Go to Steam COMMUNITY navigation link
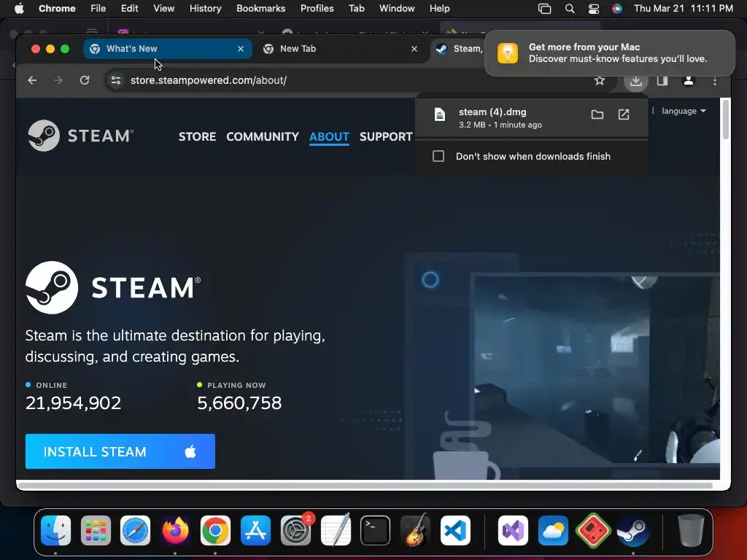This screenshot has width=747, height=560. pos(263,136)
